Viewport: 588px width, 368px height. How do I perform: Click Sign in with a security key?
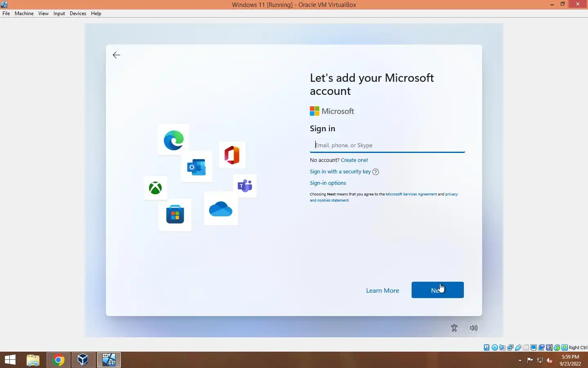click(340, 172)
